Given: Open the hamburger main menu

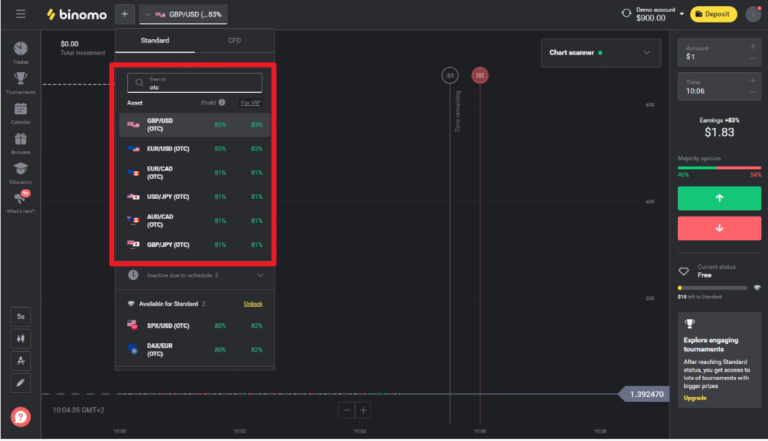Looking at the screenshot, I should click(x=21, y=14).
